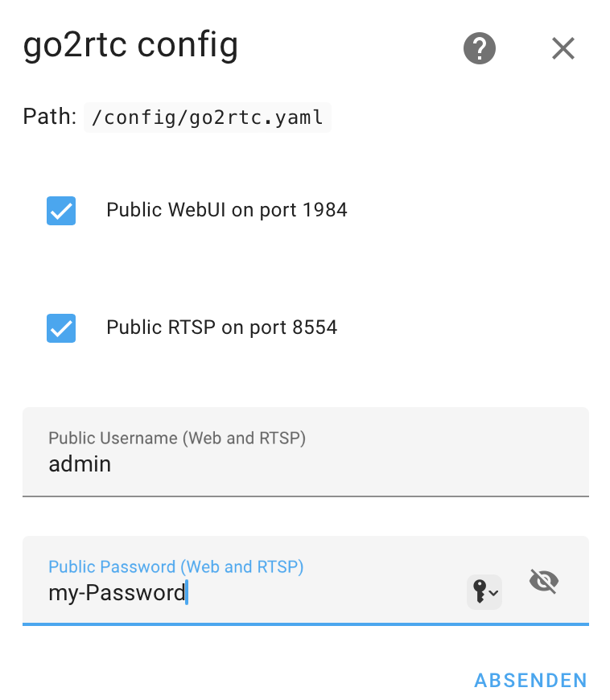Uncheck the Public WebUI on port 1984 checkbox
The image size is (610, 700).
pyautogui.click(x=61, y=211)
